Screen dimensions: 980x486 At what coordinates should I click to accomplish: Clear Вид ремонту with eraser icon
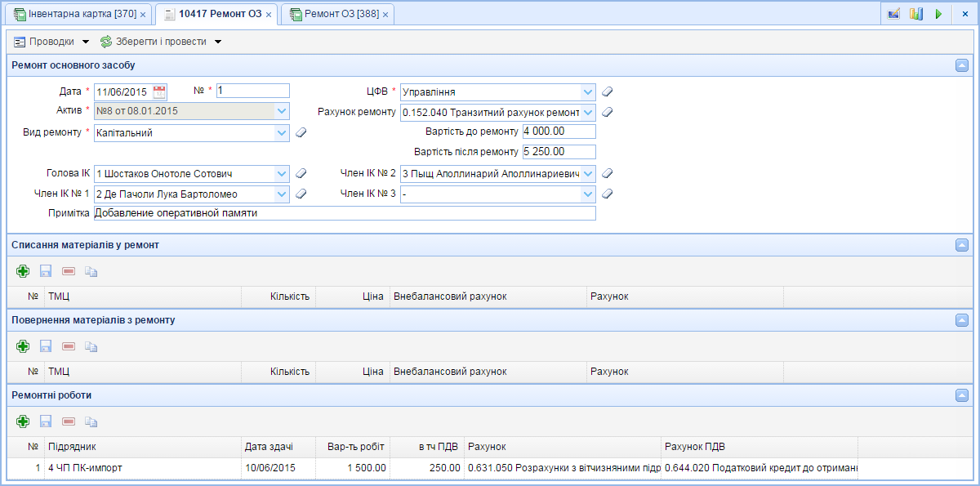[301, 132]
